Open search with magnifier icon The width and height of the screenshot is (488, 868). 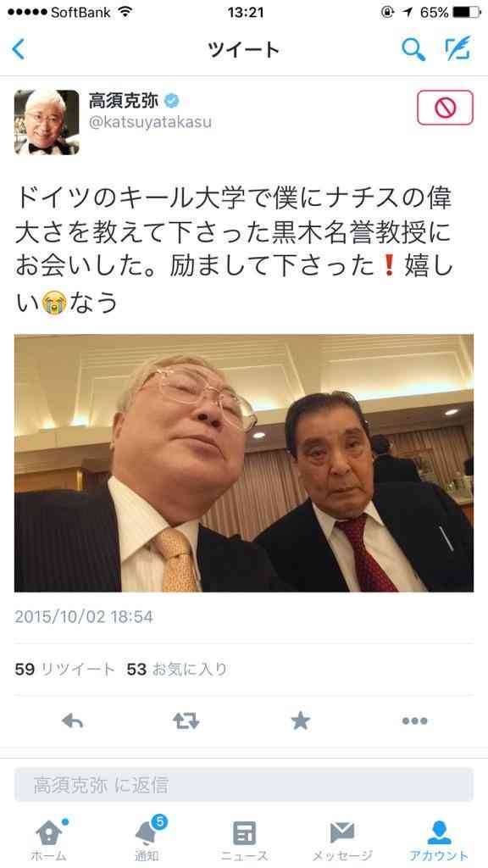click(413, 50)
